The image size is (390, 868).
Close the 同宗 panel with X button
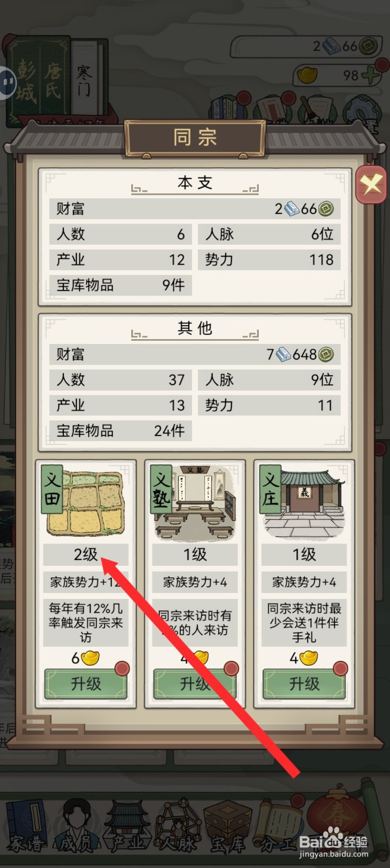tap(371, 185)
